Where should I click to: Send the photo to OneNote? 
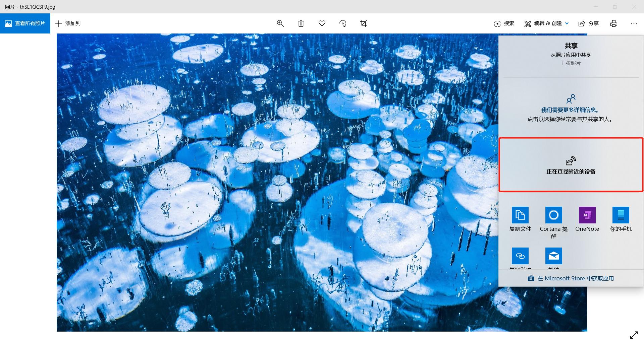coord(587,219)
